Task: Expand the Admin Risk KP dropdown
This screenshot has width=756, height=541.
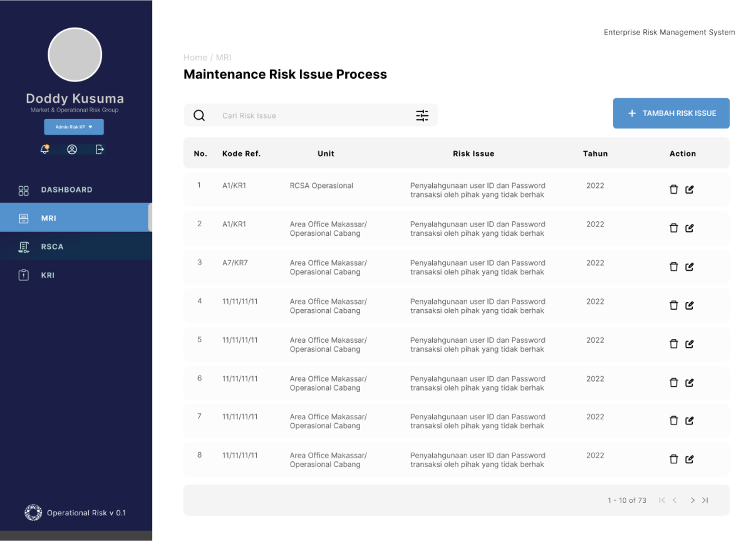Action: 74,127
